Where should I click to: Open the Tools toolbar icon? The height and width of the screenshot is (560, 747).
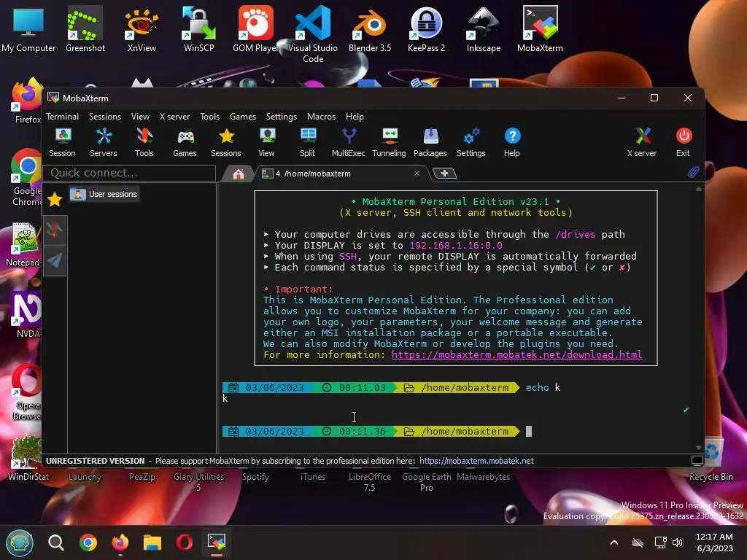tap(144, 142)
